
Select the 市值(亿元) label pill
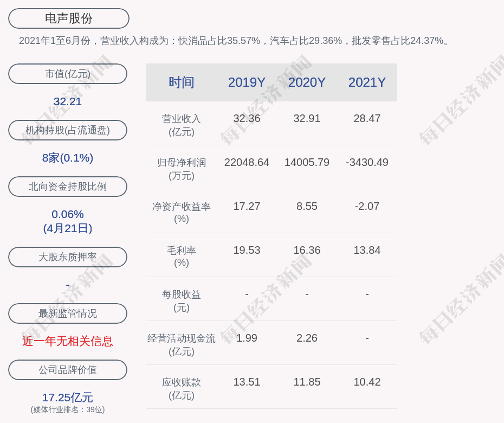click(68, 74)
